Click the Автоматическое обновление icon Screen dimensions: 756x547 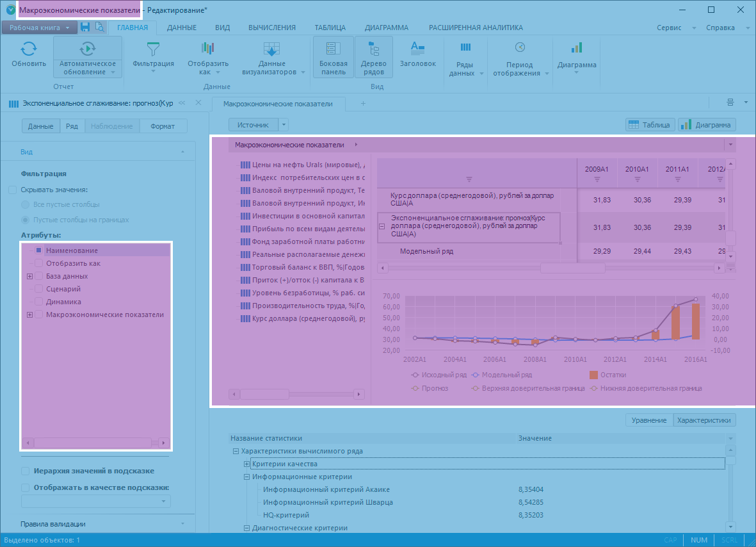(x=87, y=49)
